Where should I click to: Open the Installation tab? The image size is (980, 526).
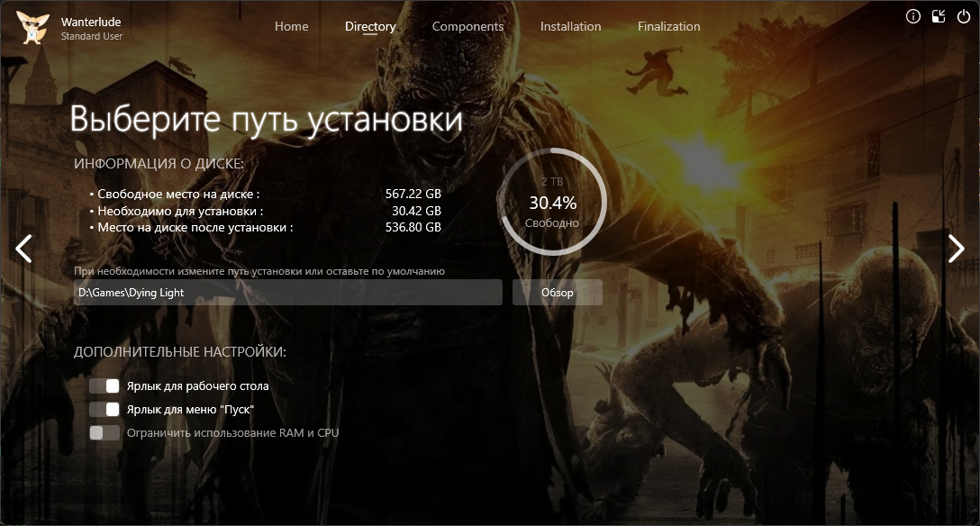571,26
